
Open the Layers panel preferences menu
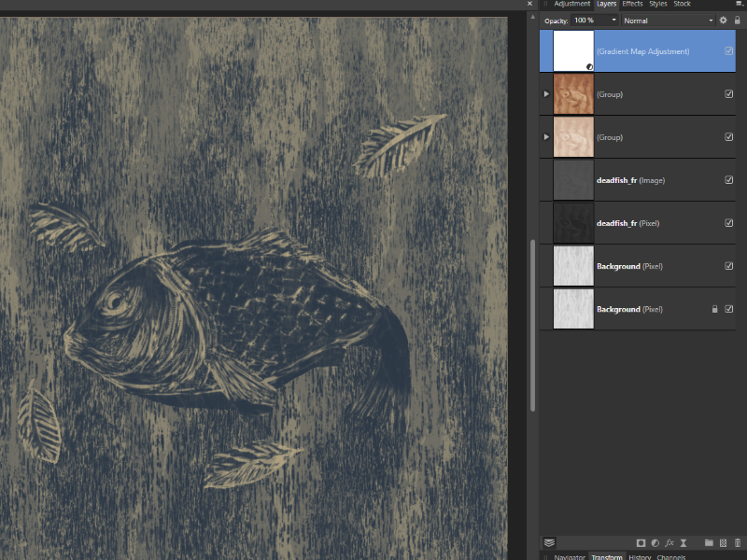point(739,4)
